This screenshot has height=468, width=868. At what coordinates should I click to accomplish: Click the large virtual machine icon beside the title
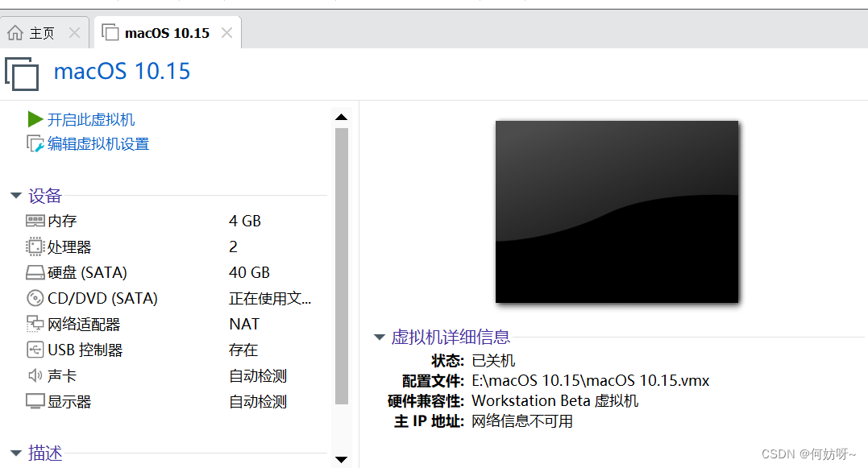tap(22, 73)
